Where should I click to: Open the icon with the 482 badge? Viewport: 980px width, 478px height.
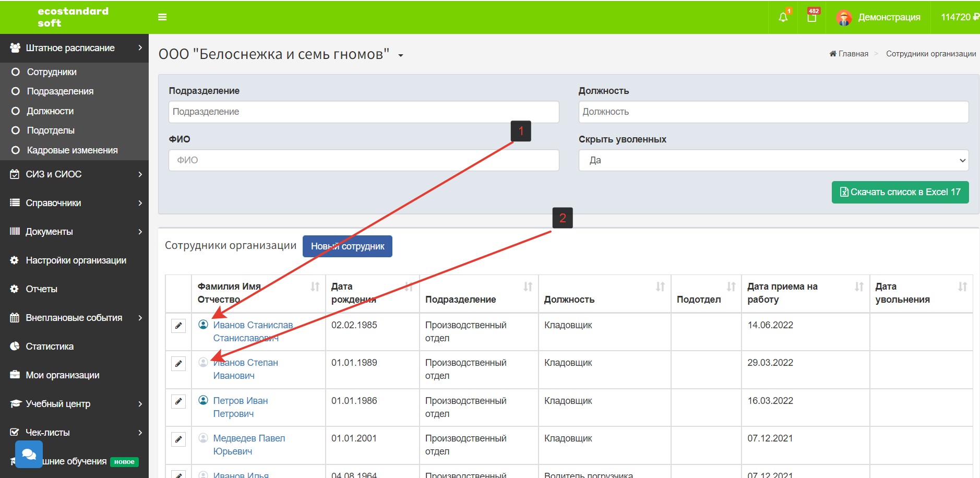point(812,17)
